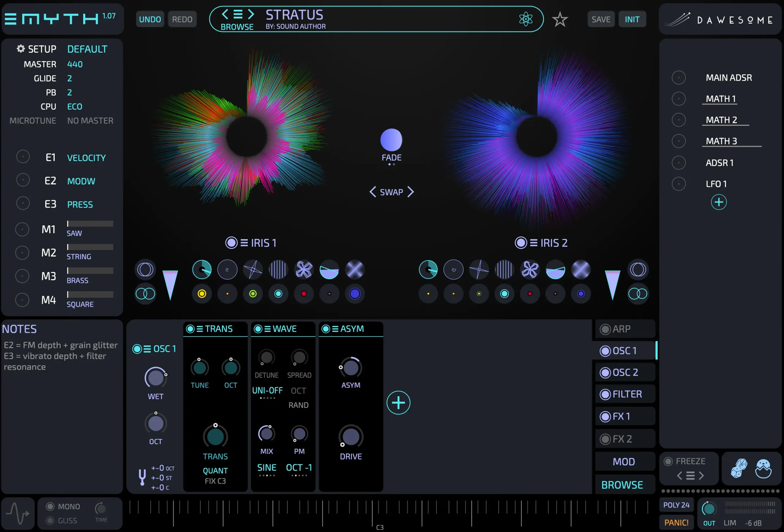This screenshot has height=532, width=784.
Task: Click the waveform icon at bottom left
Action: [18, 513]
